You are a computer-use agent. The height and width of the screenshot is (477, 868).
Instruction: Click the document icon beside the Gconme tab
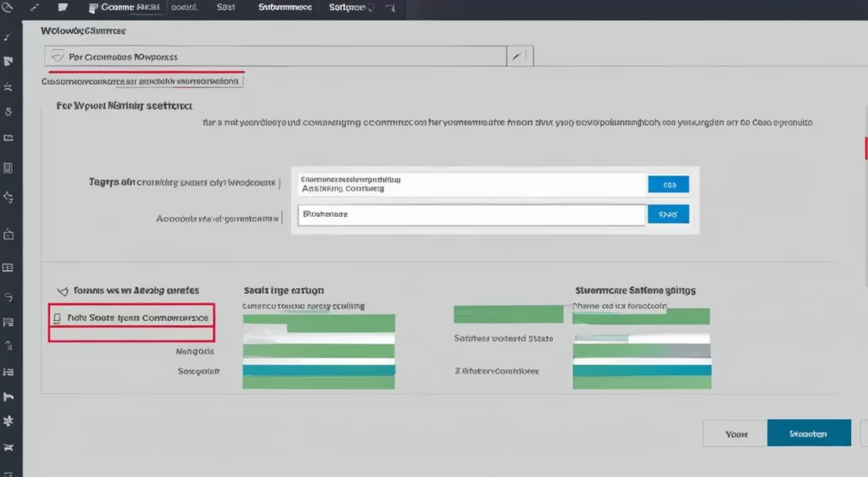click(x=93, y=8)
